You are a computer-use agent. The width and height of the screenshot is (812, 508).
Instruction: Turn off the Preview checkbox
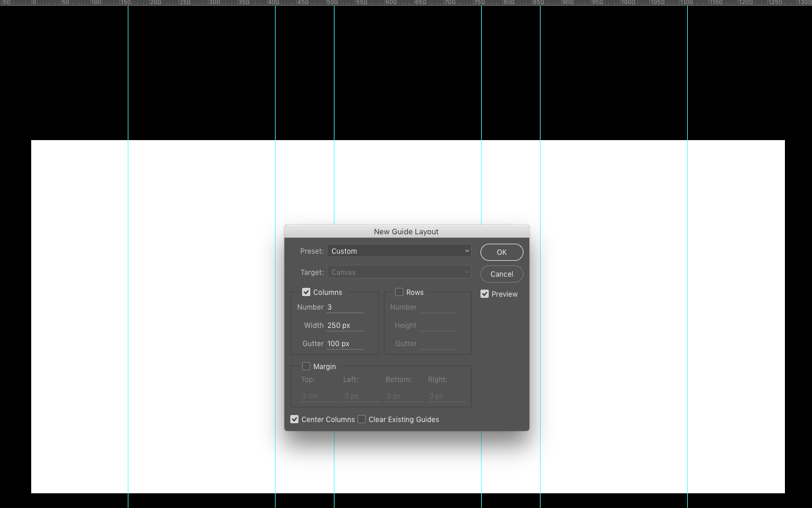click(485, 294)
